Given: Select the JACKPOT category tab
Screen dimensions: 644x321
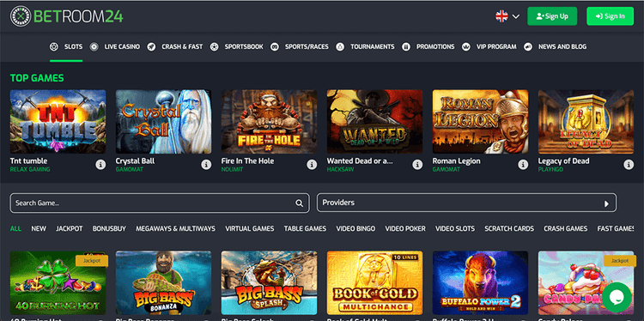Looking at the screenshot, I should pos(70,228).
